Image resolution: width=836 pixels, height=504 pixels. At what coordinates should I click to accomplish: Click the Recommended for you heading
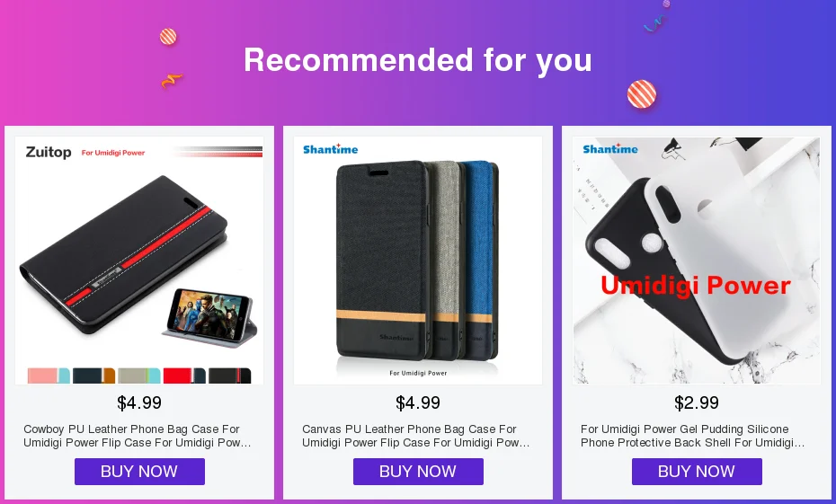click(x=418, y=59)
